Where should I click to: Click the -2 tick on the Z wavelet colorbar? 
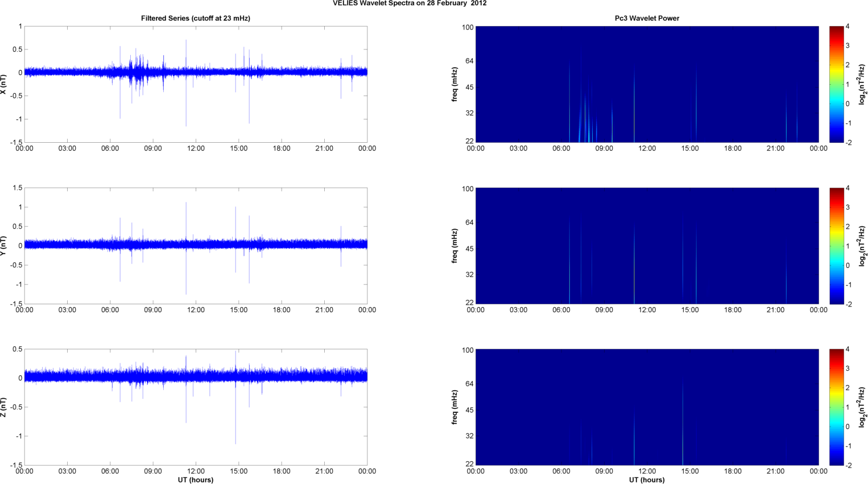pyautogui.click(x=849, y=465)
